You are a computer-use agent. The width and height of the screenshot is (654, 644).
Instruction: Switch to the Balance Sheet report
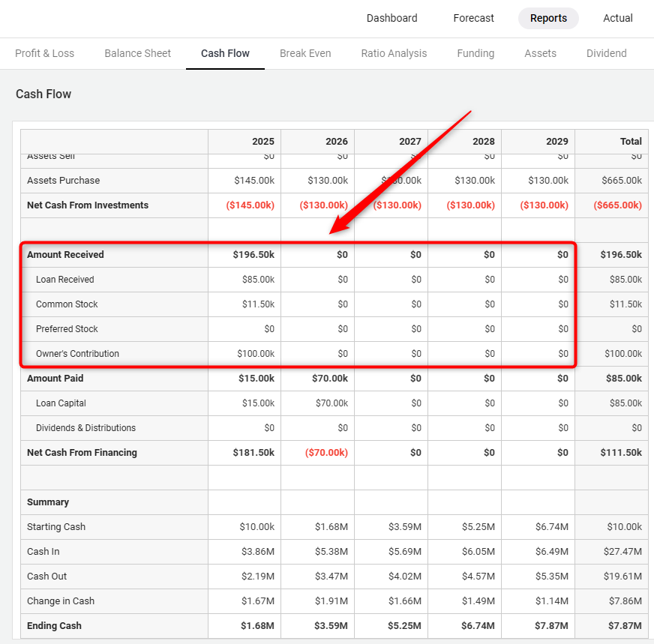pyautogui.click(x=137, y=53)
